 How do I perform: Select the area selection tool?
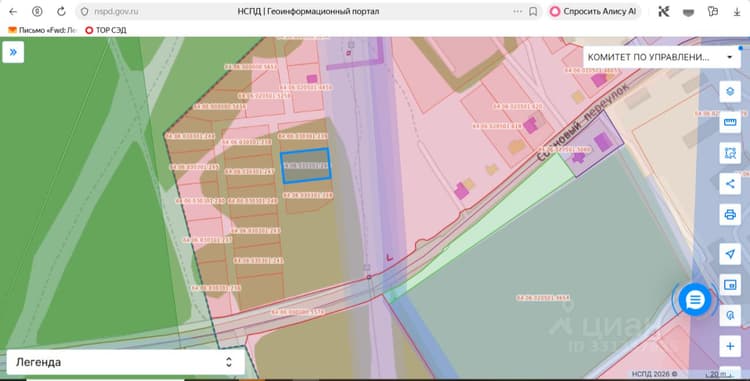click(730, 153)
